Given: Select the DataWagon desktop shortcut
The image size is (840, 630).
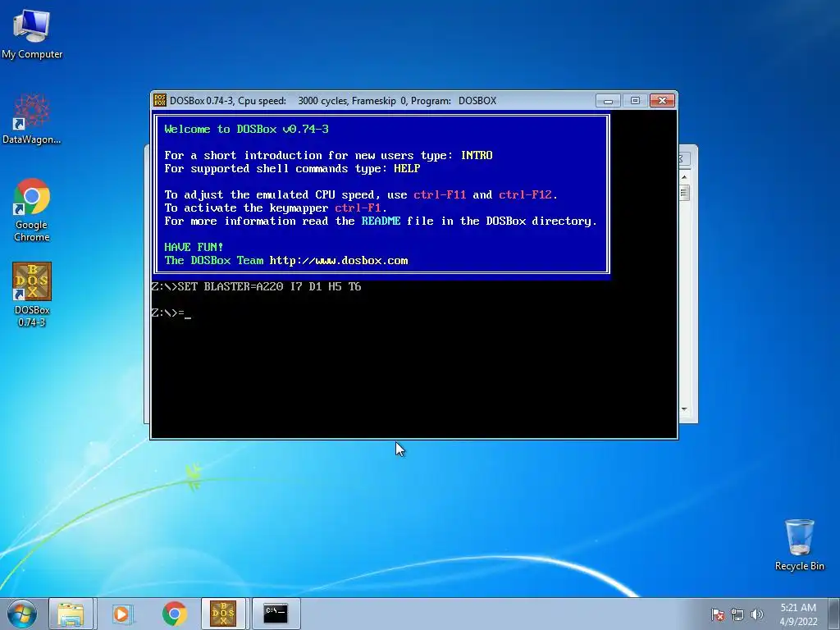Looking at the screenshot, I should point(32,119).
